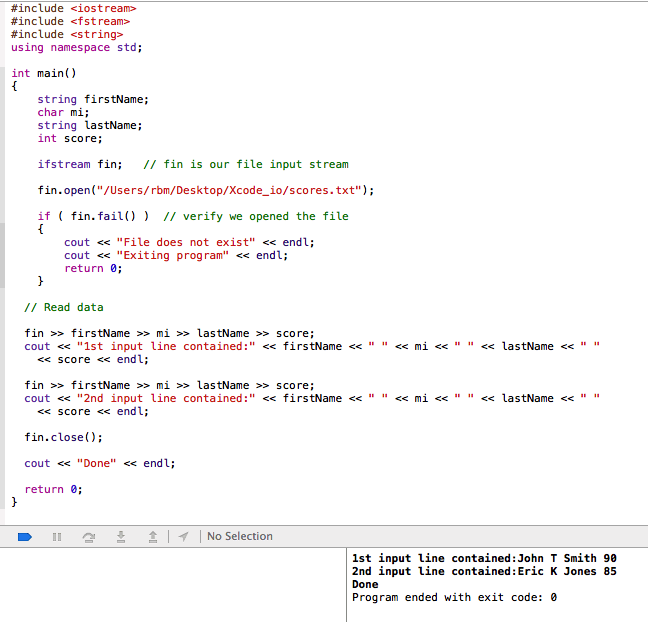Click the return 0; inside the if block
648x622 pixels.
click(93, 268)
